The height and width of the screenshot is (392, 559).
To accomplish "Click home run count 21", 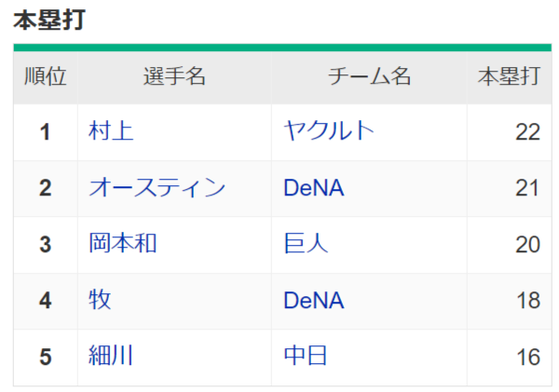I will (527, 188).
